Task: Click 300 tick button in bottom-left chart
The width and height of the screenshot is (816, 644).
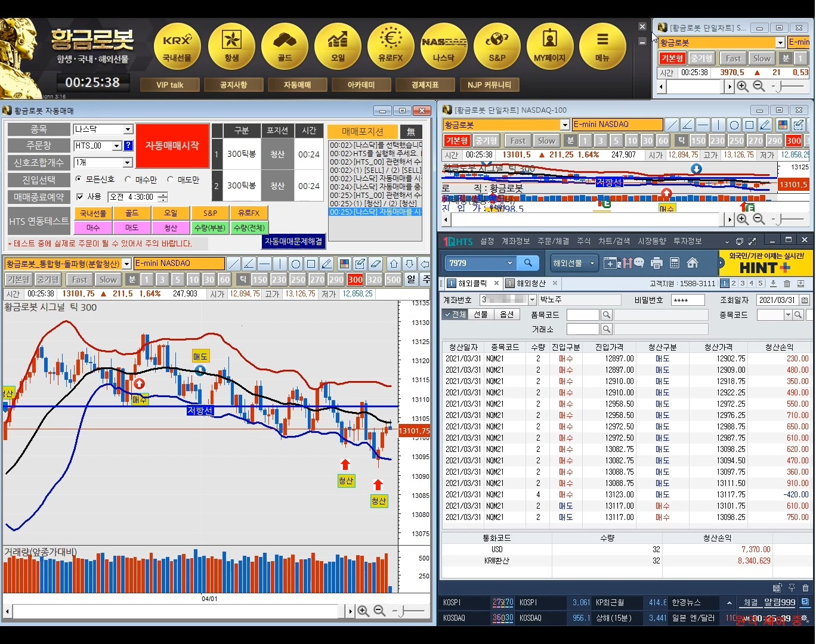Action: (356, 279)
